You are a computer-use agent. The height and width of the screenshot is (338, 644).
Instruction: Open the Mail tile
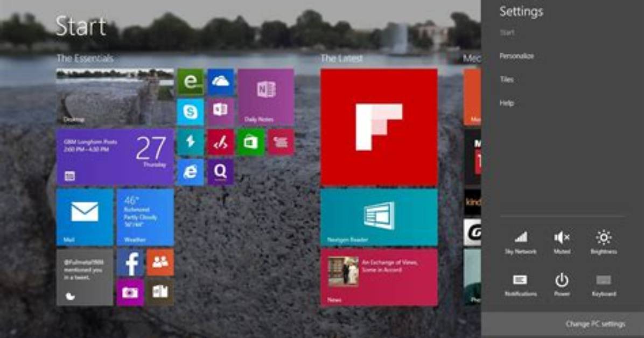85,217
